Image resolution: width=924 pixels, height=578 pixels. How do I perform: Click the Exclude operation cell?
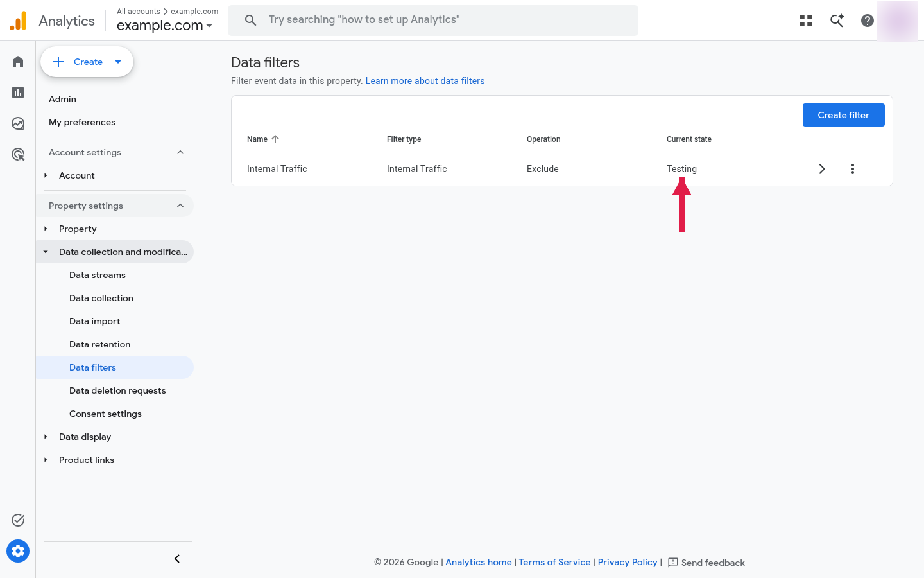click(x=543, y=169)
